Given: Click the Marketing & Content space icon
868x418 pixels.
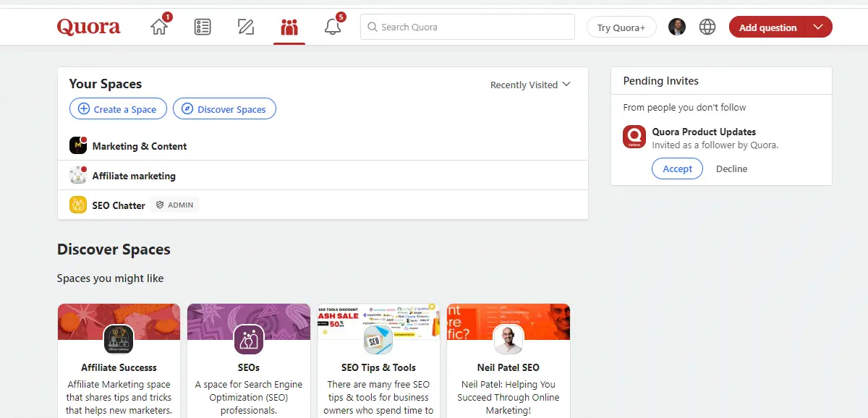Looking at the screenshot, I should pos(78,145).
